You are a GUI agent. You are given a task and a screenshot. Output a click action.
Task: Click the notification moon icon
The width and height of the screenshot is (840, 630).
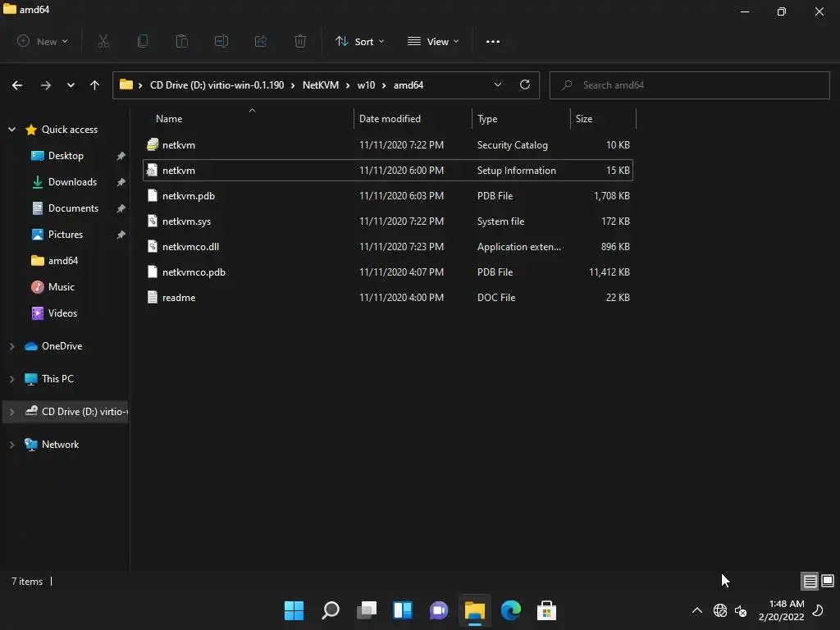point(818,610)
